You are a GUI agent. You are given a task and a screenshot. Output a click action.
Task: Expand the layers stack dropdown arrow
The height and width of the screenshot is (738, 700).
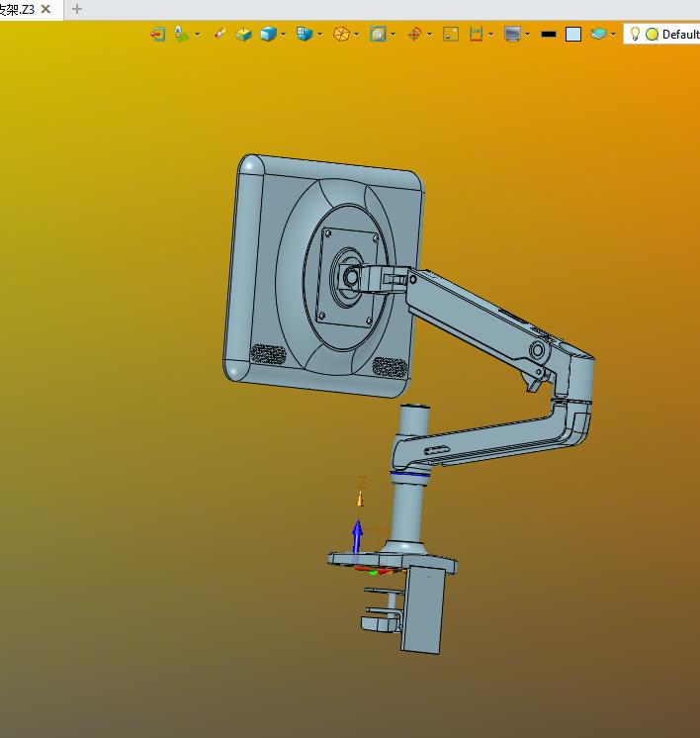(x=614, y=34)
